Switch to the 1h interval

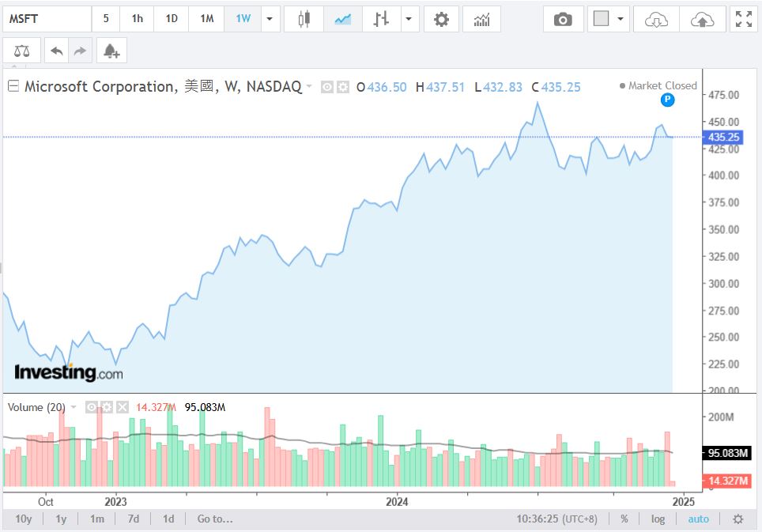138,19
